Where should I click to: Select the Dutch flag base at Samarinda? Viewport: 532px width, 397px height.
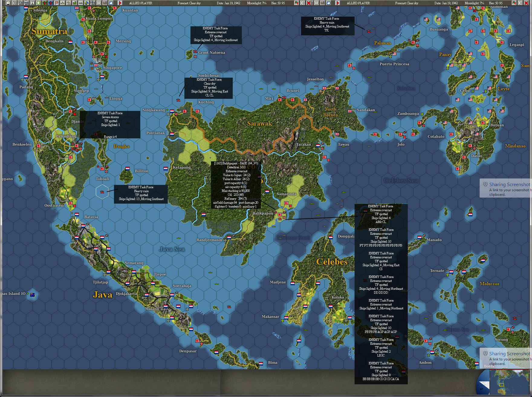[267, 192]
